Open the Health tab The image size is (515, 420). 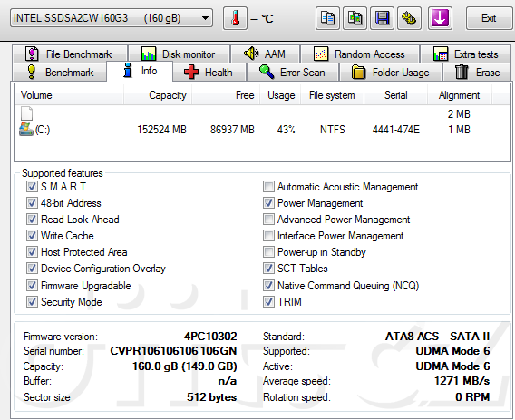point(209,72)
